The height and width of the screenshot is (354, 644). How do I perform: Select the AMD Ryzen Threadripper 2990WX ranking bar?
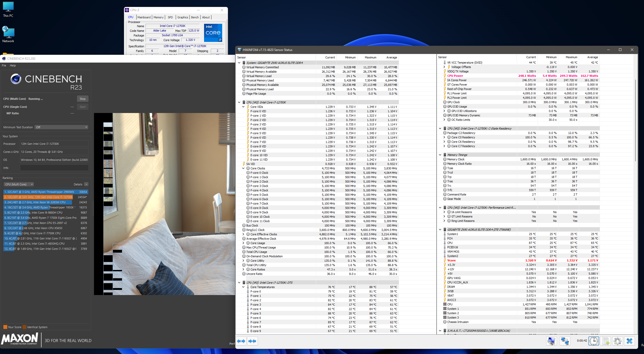(x=46, y=192)
